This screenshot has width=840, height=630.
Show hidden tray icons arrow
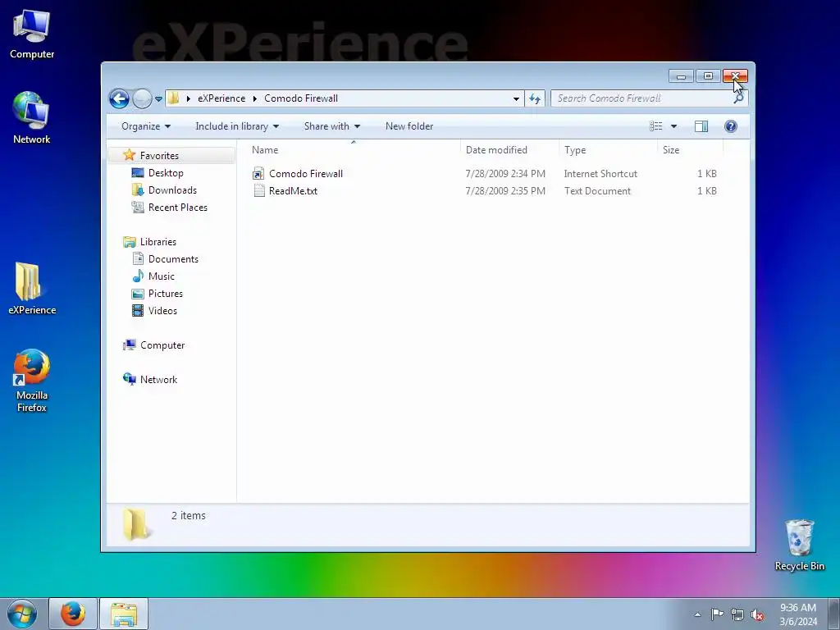pos(697,614)
